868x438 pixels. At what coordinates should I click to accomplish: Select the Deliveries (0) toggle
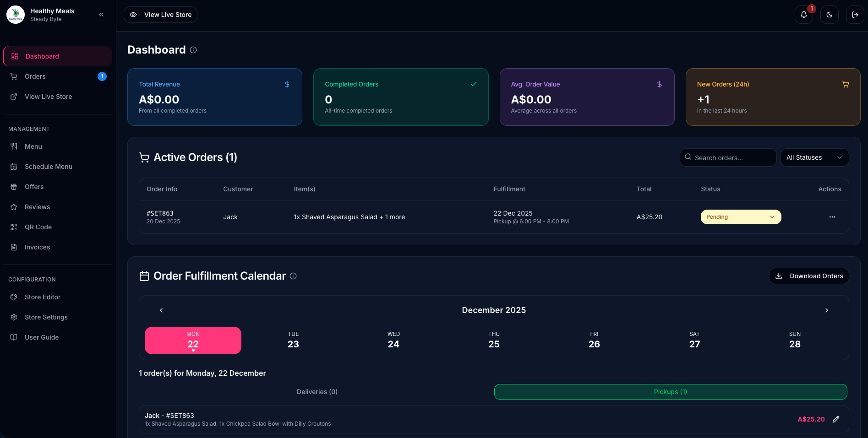point(317,392)
